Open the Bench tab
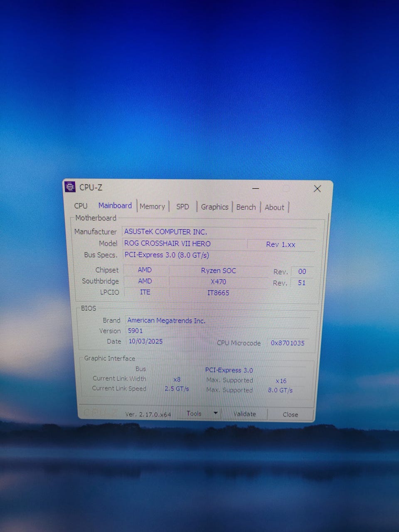The height and width of the screenshot is (532, 399). (x=246, y=207)
